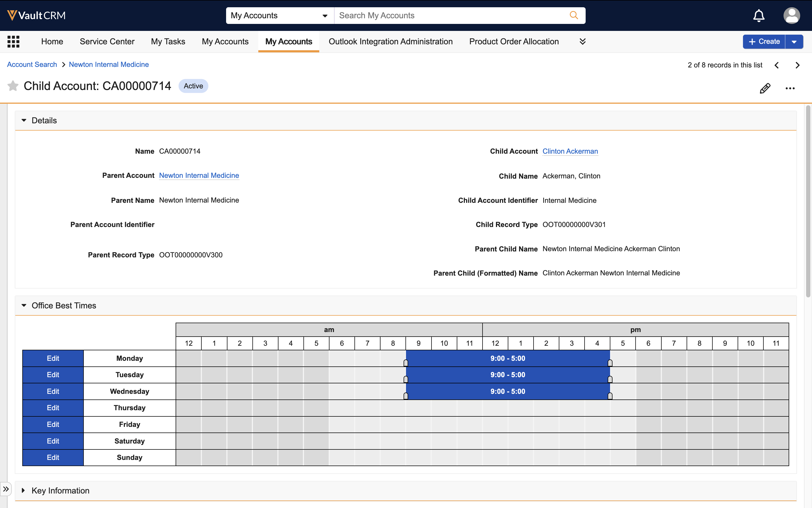Image resolution: width=812 pixels, height=508 pixels.
Task: Open the My Accounts search scope dropdown
Action: [280, 16]
